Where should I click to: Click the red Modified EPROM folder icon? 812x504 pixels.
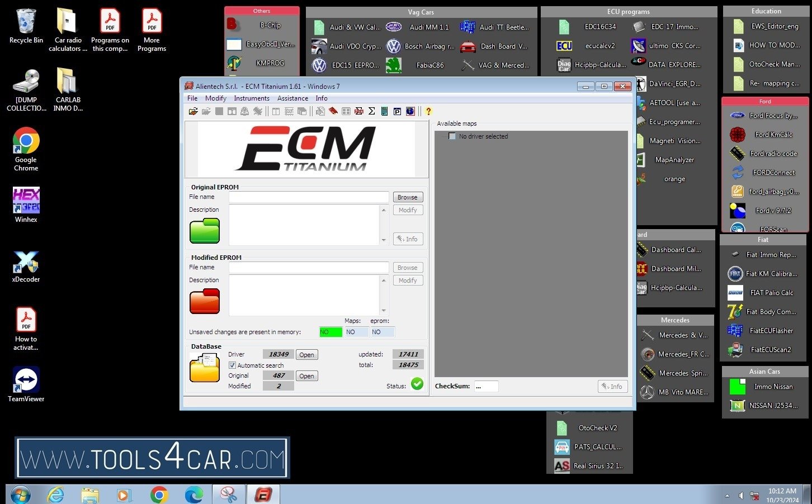[x=205, y=301]
